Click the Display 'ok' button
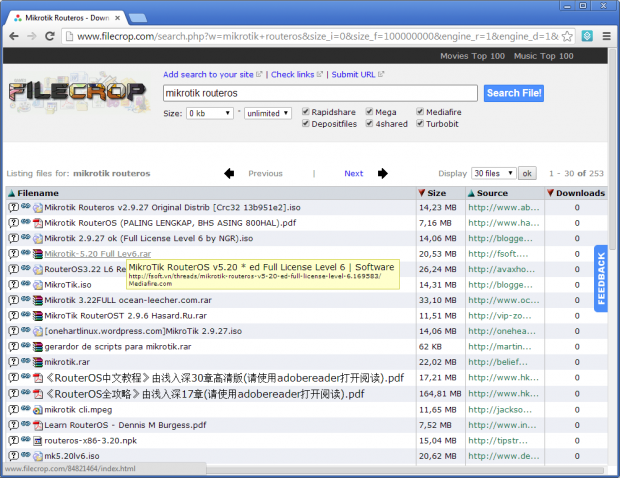This screenshot has height=478, width=620. [527, 173]
